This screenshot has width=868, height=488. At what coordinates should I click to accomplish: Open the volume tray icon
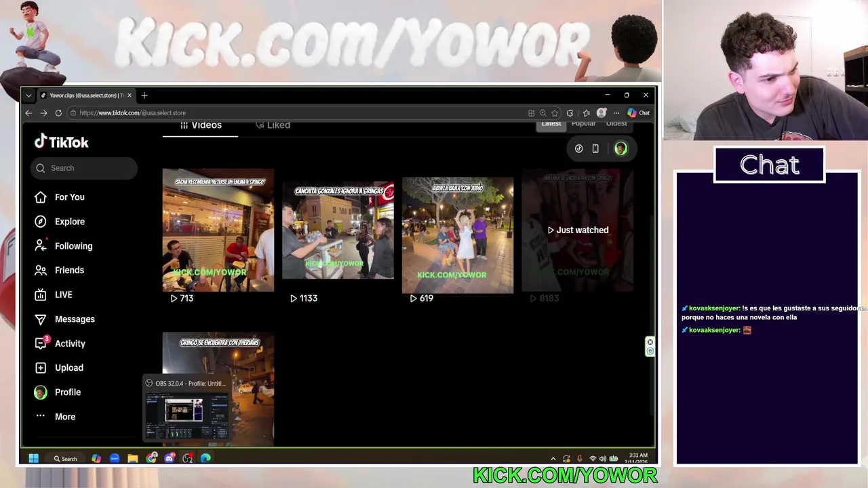coord(602,459)
